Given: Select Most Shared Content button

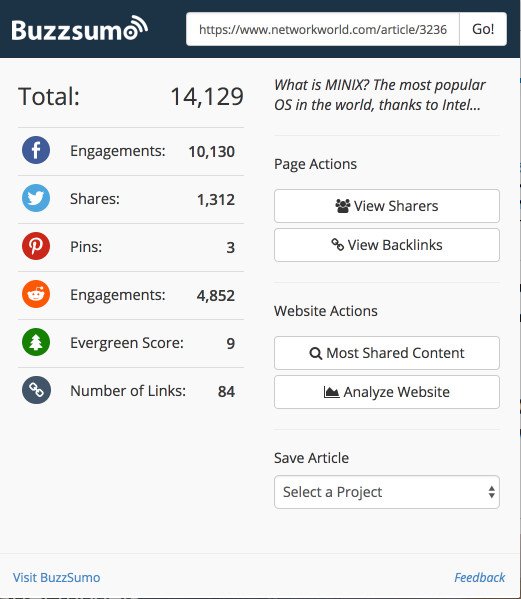Looking at the screenshot, I should pyautogui.click(x=387, y=353).
